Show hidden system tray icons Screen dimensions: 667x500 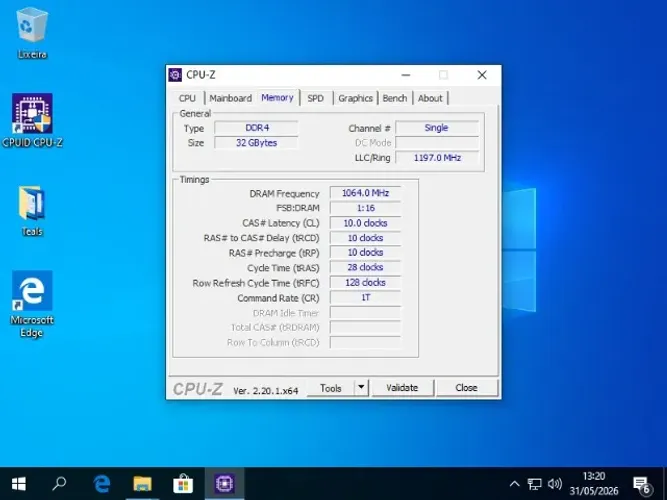click(514, 484)
